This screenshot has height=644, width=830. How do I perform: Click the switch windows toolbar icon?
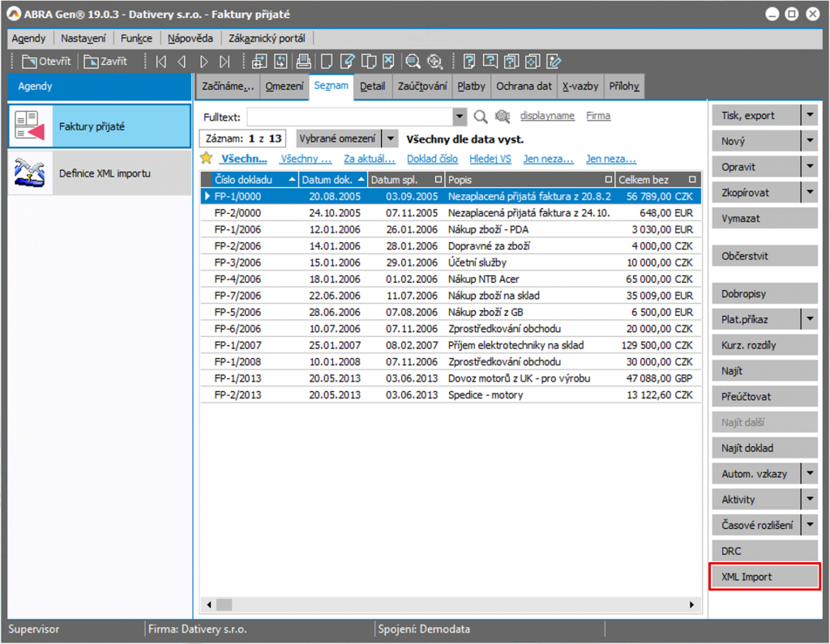pyautogui.click(x=259, y=62)
